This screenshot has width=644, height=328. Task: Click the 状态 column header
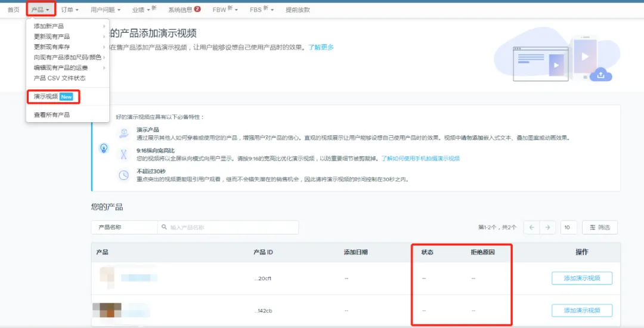tap(427, 252)
